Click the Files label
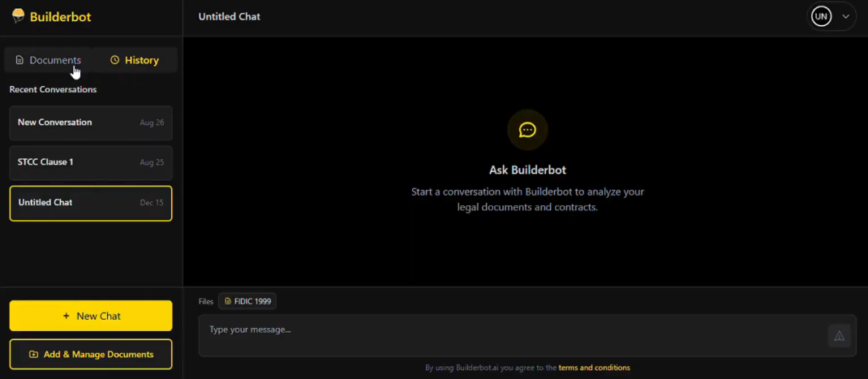Screen dimensions: 868x379 pyautogui.click(x=206, y=301)
